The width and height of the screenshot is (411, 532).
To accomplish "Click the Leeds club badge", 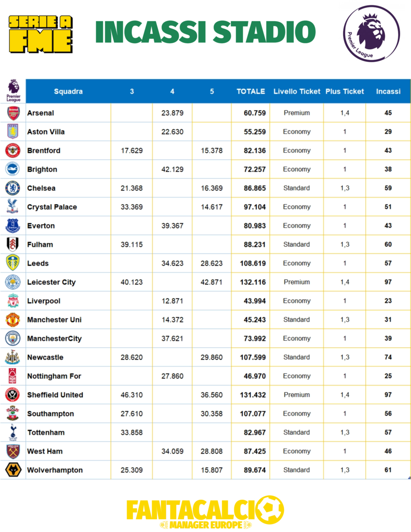I will pos(13,263).
